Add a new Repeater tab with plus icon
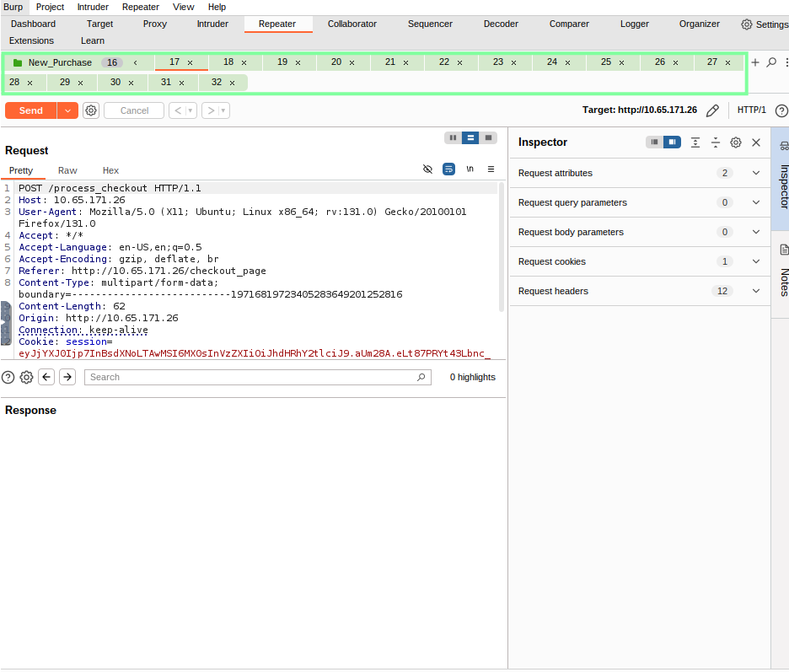Screen dimensions: 789x672 (x=755, y=62)
